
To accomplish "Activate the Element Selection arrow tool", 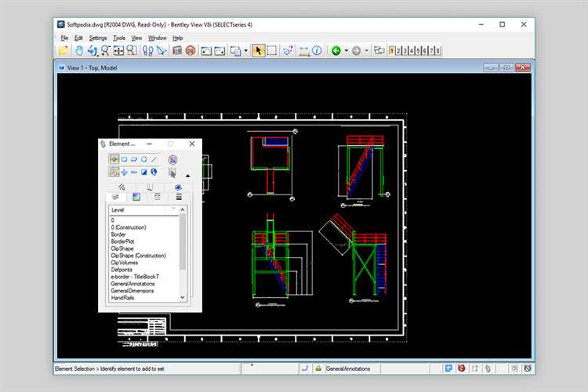I will (258, 50).
